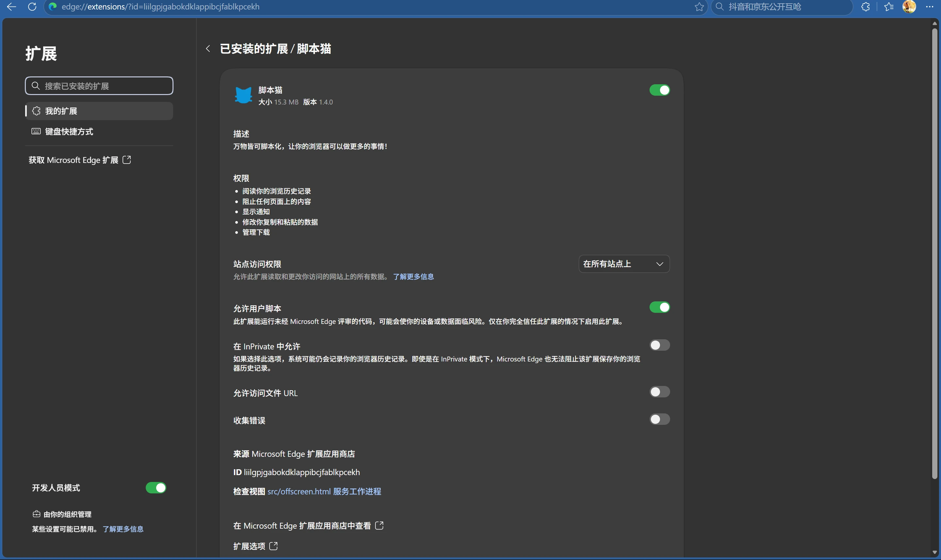Open 获取 Microsoft Edge 扩展 link
This screenshot has width=941, height=560.
pos(80,160)
